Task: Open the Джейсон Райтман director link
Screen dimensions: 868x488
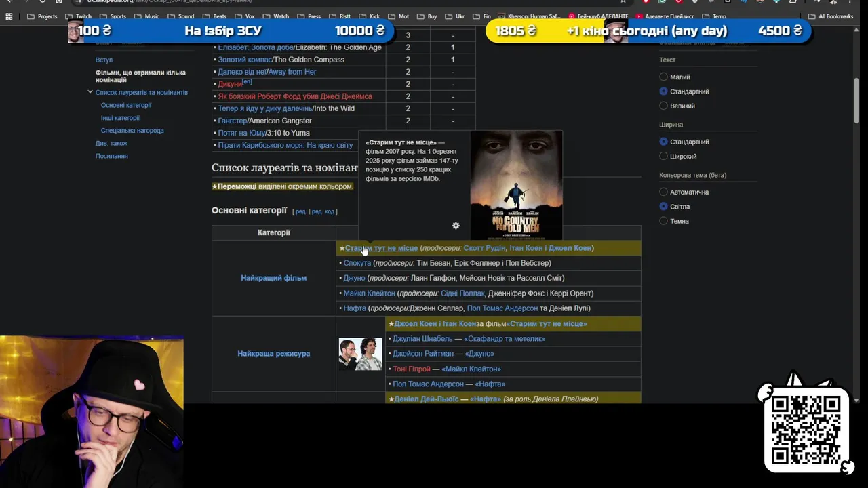Action: (423, 354)
